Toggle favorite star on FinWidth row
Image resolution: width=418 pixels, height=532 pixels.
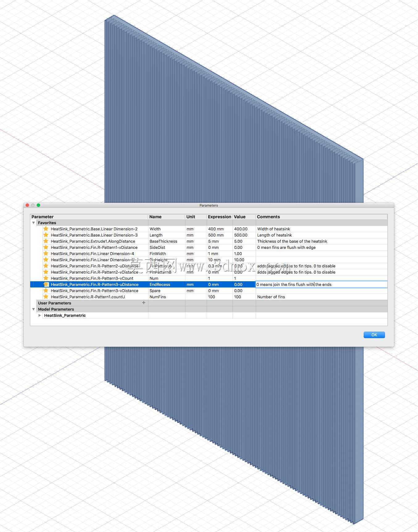tap(46, 253)
